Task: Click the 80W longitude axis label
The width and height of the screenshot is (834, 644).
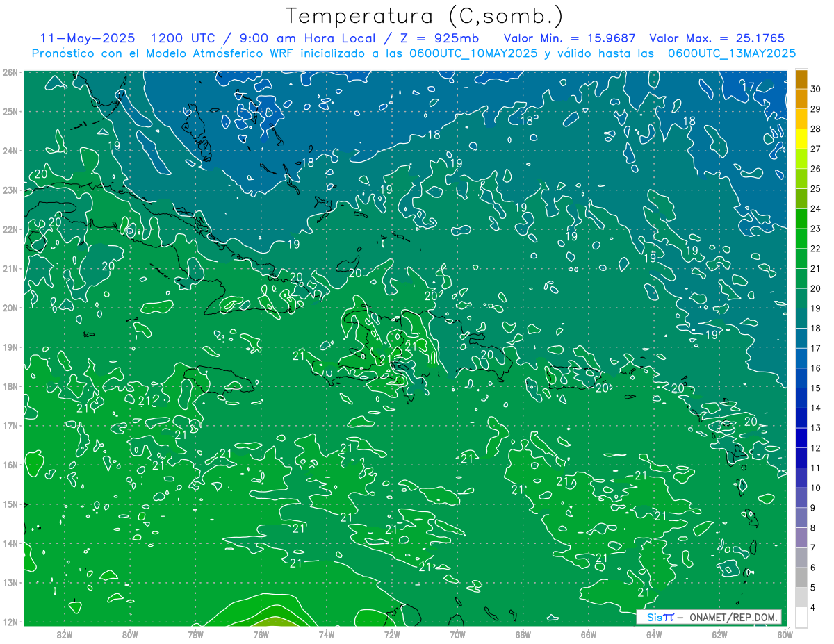Action: pyautogui.click(x=130, y=634)
